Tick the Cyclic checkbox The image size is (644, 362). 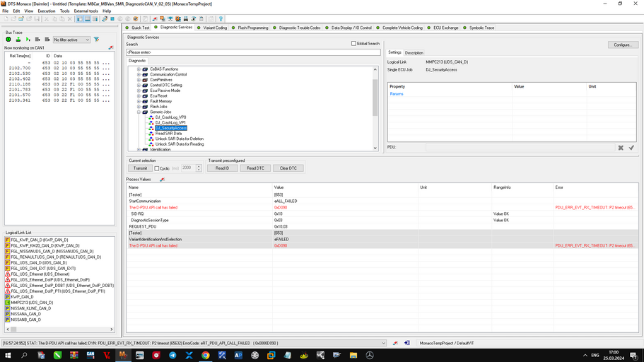pos(156,168)
